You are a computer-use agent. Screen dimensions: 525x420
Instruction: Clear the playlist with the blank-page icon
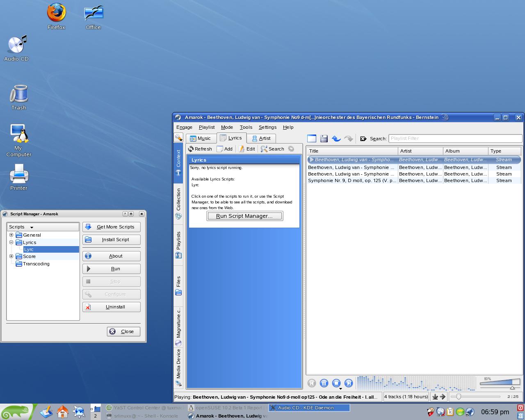(x=312, y=139)
